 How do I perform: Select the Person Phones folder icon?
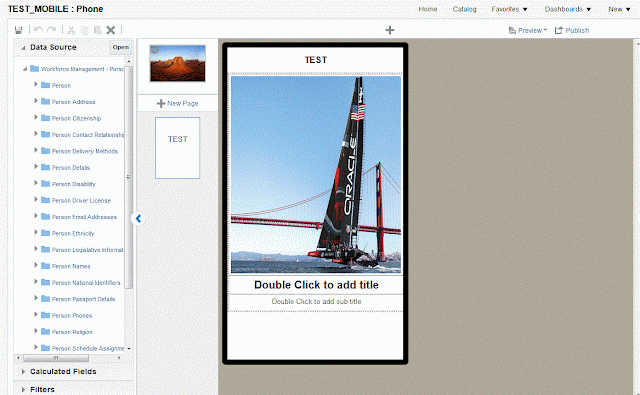[45, 315]
